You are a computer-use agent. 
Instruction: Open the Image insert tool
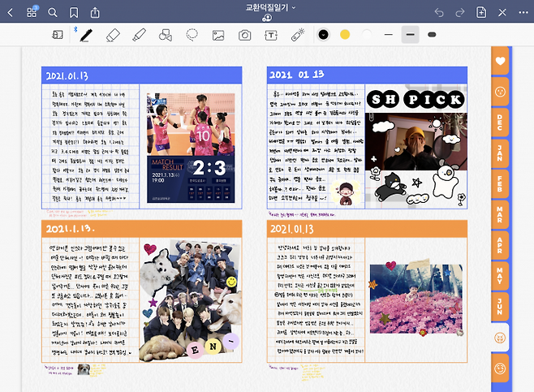tap(218, 35)
